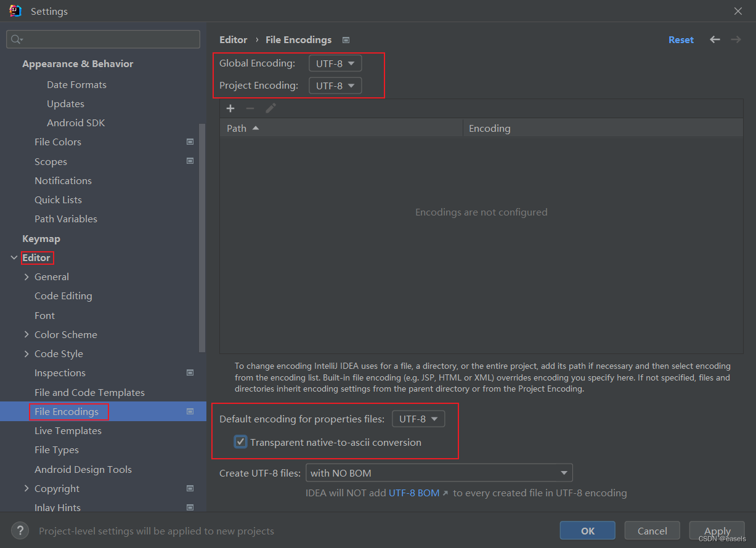Select Live Templates entry
Viewport: 756px width, 548px height.
(x=68, y=430)
